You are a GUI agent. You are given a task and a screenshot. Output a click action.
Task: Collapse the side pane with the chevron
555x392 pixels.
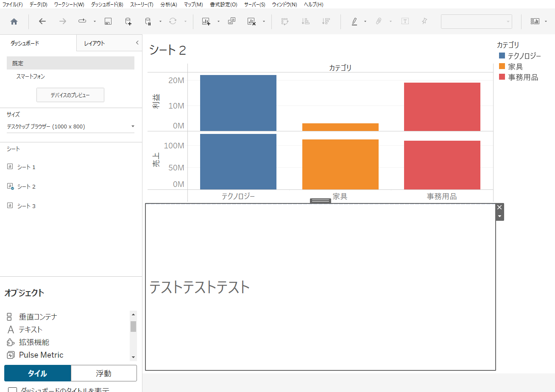[x=137, y=43]
